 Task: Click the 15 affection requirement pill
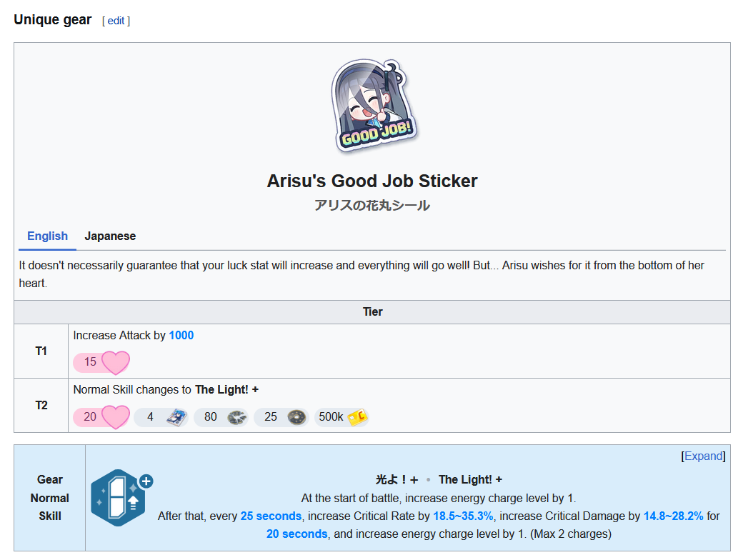[101, 362]
